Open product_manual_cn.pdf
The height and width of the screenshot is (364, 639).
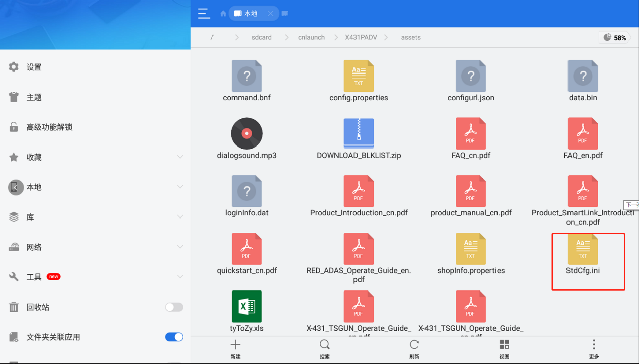[x=471, y=196]
